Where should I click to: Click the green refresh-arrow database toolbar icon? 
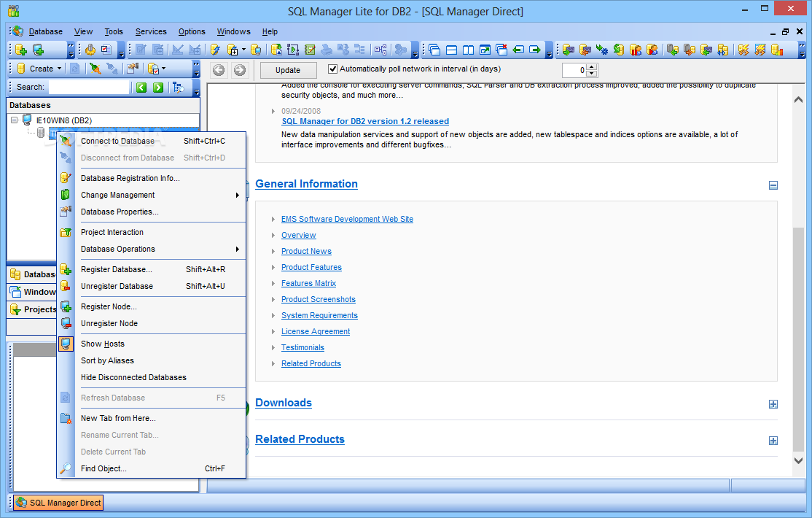click(618, 50)
